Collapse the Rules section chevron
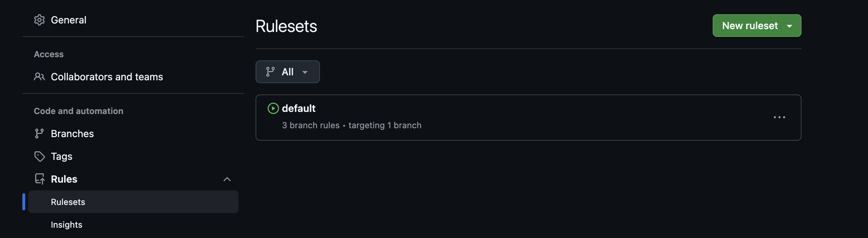The height and width of the screenshot is (238, 868). click(x=227, y=179)
